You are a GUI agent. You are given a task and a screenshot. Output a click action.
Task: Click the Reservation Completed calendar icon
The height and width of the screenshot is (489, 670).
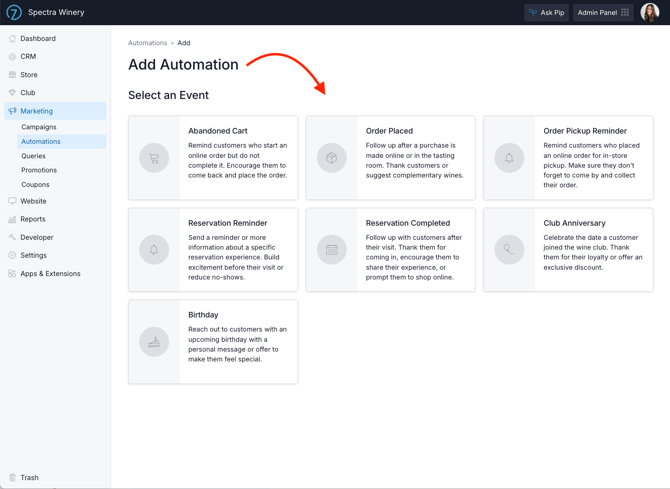[332, 250]
